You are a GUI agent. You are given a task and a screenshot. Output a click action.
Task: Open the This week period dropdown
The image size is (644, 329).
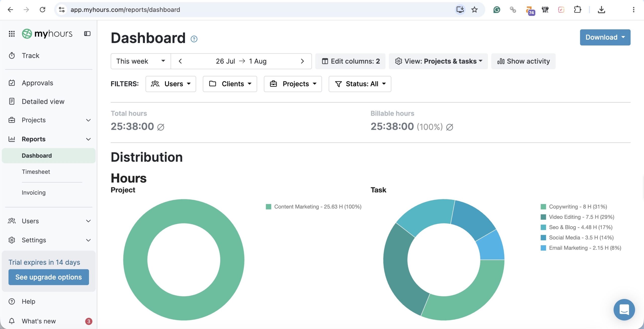pos(141,61)
